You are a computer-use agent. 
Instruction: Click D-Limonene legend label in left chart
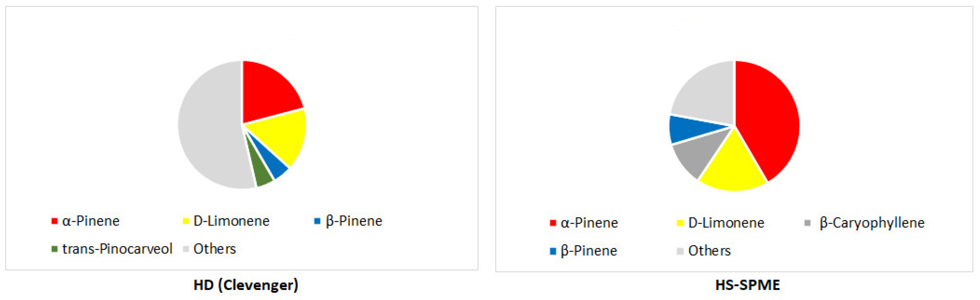pyautogui.click(x=231, y=221)
